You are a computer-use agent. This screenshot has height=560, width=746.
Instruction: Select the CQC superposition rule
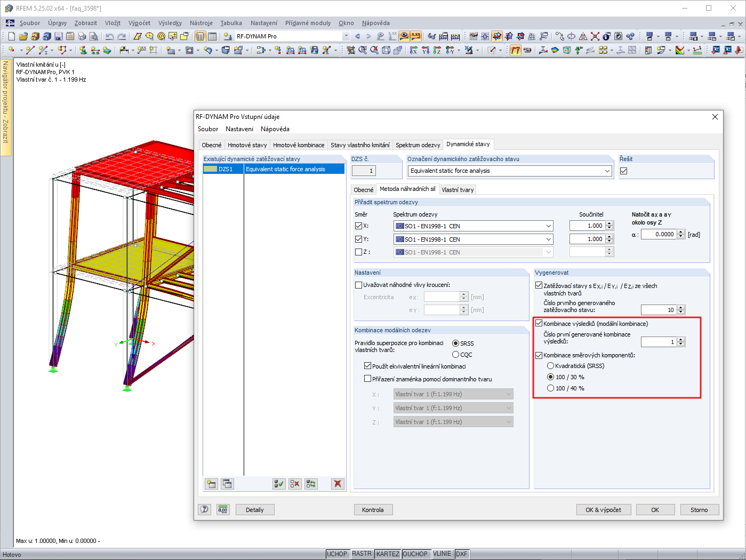455,354
